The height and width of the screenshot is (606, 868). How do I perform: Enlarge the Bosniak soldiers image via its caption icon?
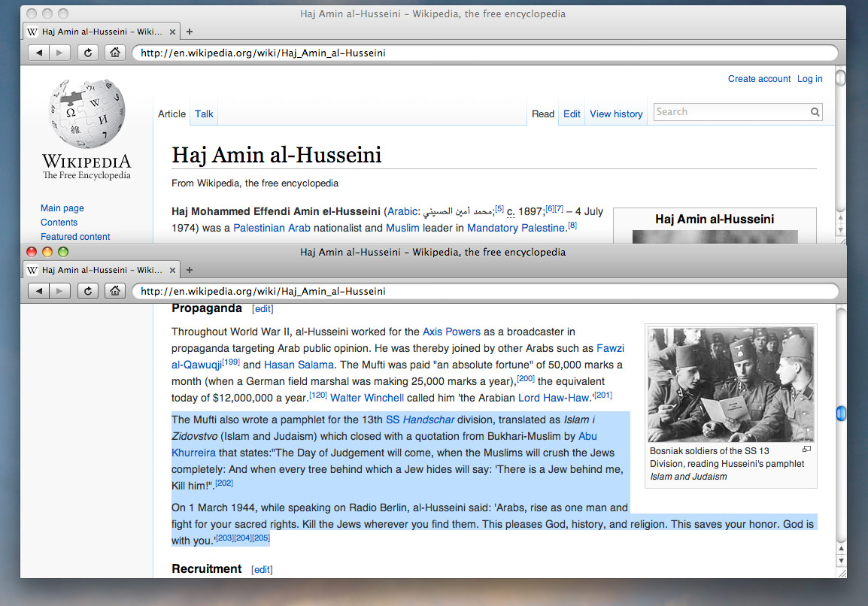coord(806,449)
